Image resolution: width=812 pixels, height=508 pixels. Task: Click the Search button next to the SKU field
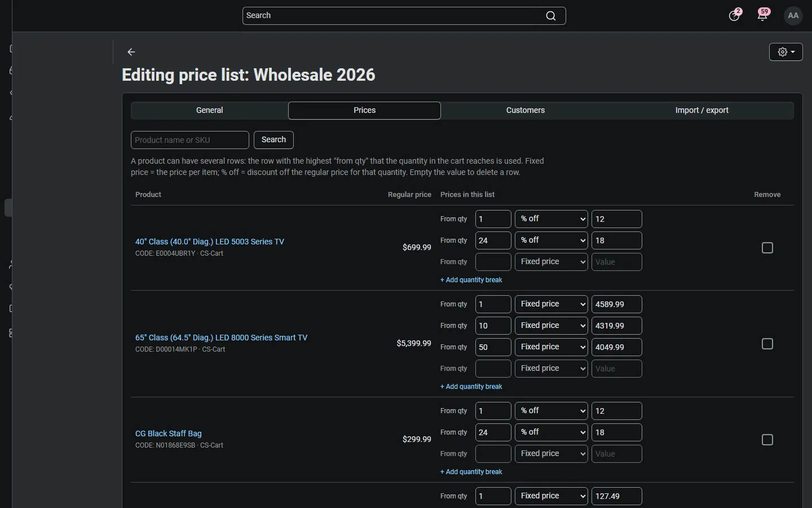pos(273,140)
